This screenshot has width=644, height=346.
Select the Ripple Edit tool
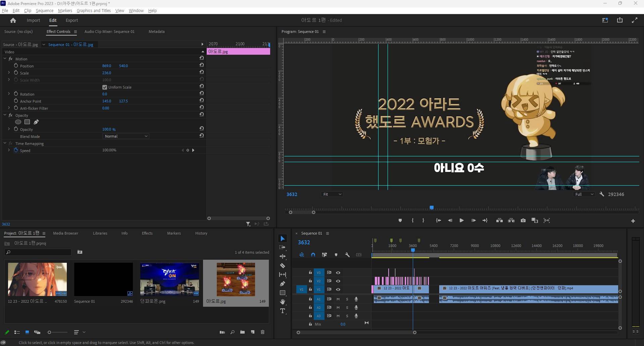click(283, 256)
